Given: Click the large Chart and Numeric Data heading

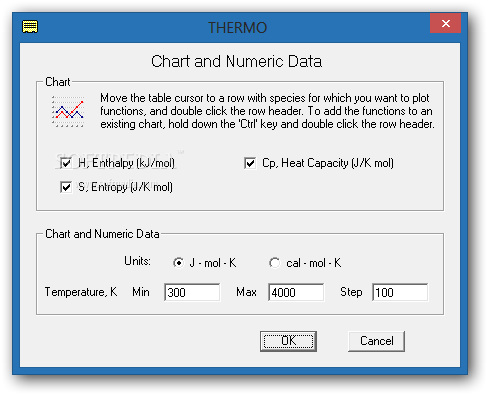Looking at the screenshot, I should 237,61.
